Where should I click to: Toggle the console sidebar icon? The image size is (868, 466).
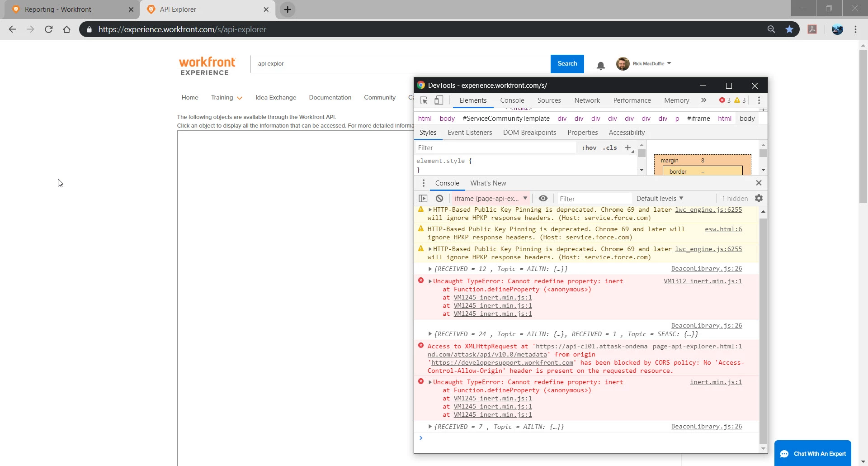tap(423, 199)
